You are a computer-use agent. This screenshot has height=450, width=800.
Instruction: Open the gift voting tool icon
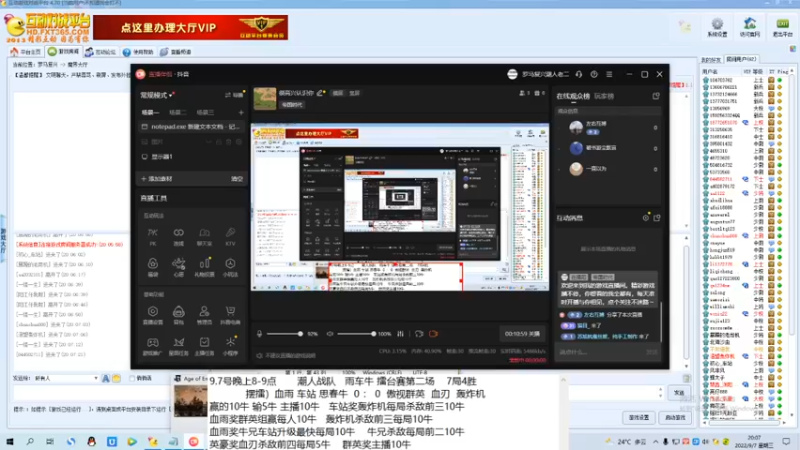pos(204,267)
